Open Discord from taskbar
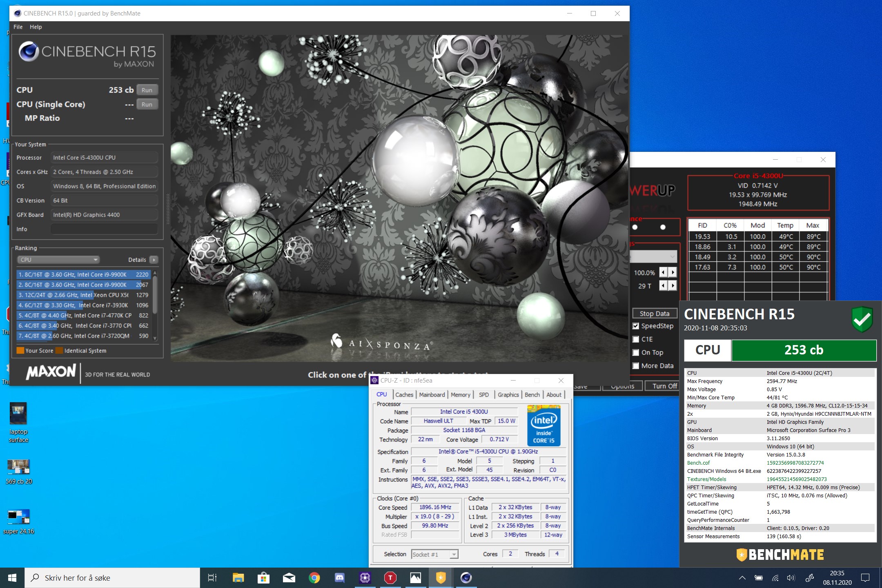The height and width of the screenshot is (588, 882). (339, 578)
